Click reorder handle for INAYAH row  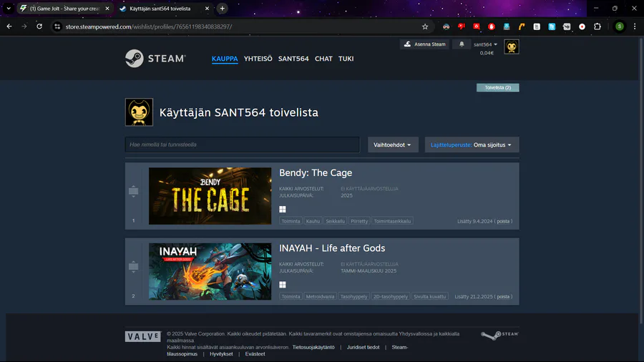[133, 267]
